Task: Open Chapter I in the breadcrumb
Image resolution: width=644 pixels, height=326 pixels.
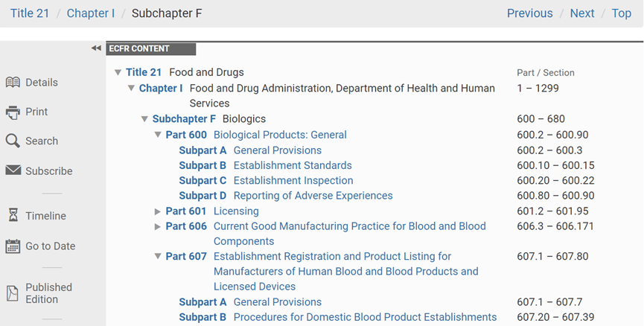Action: click(x=92, y=13)
